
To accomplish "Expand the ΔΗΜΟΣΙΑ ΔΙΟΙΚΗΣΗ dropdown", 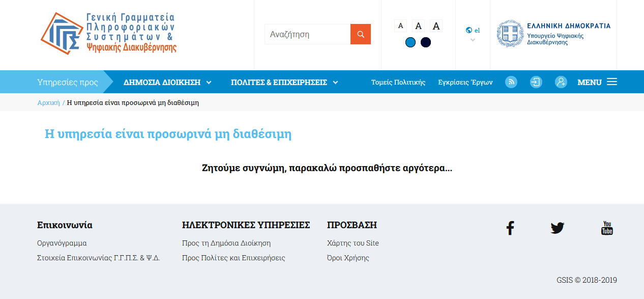I will (167, 83).
